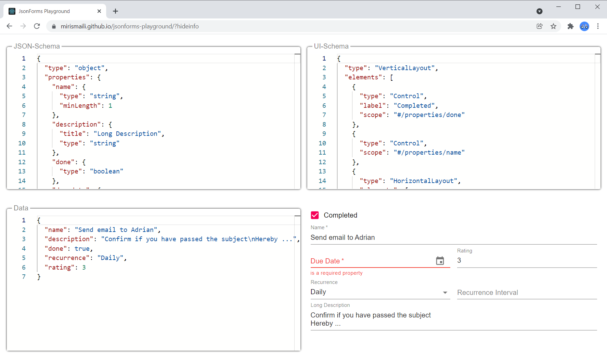Click line number 8 in JSON-Schema gutter
The width and height of the screenshot is (607, 364).
24,125
